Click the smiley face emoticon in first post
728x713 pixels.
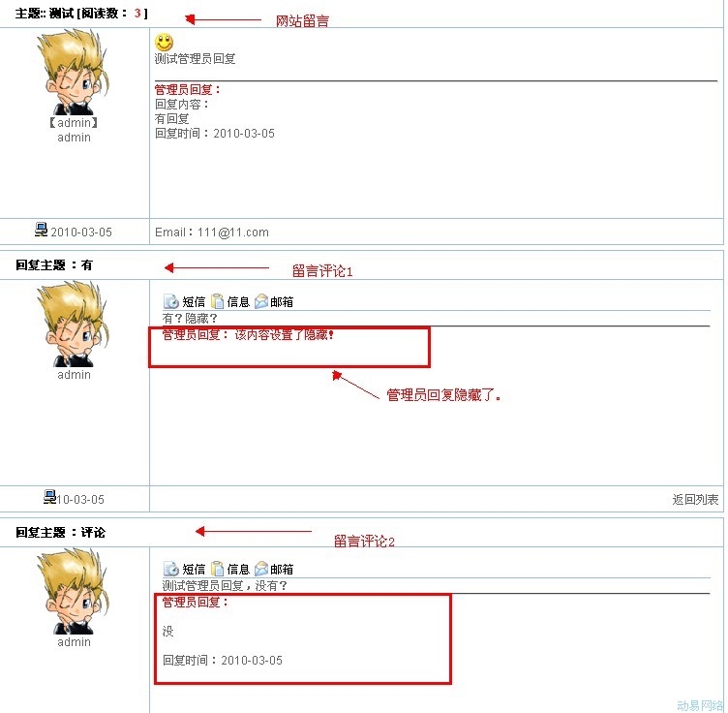pos(164,43)
